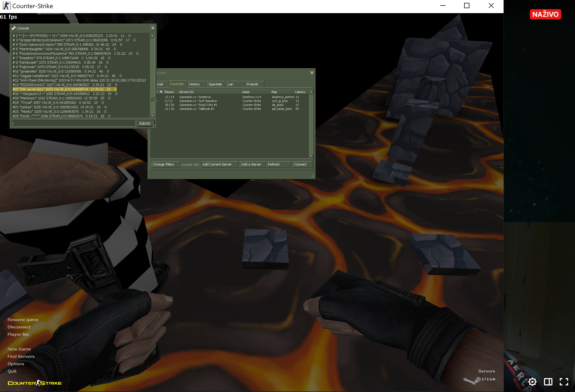
Task: Select the Gamesites.cz JailBreak #1 server row
Action: [197, 109]
